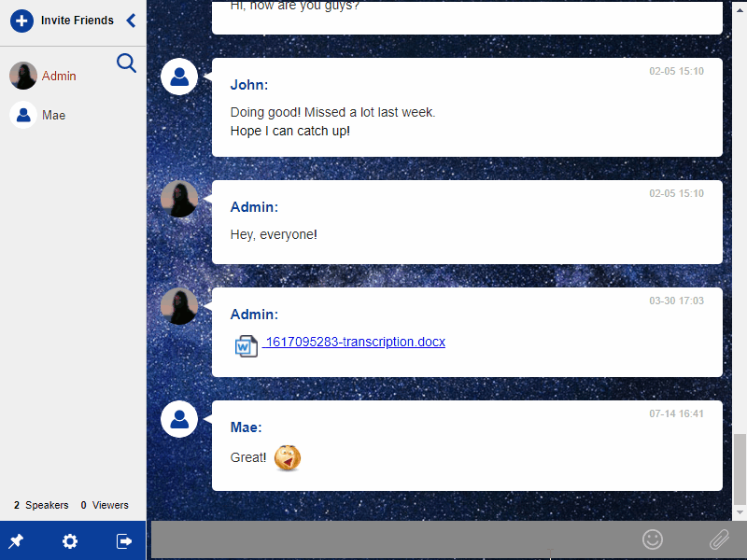Click John's avatar in the chat

179,77
